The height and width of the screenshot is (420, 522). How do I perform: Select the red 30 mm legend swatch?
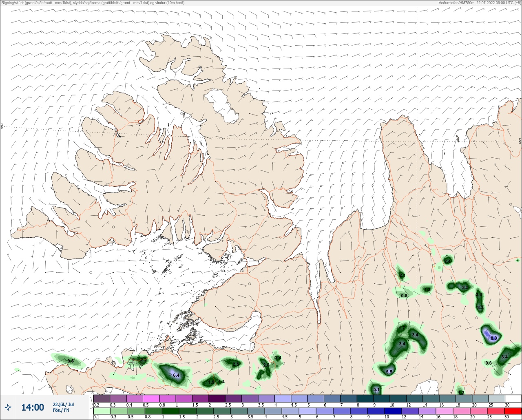pyautogui.click(x=513, y=411)
